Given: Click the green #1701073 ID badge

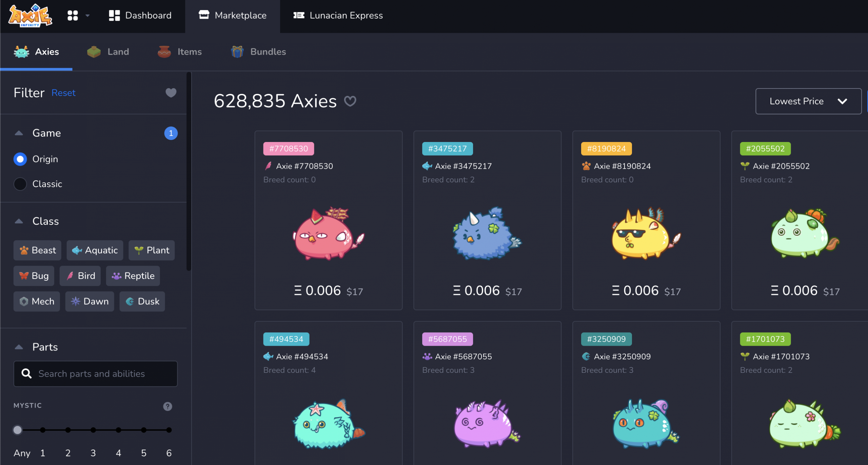Looking at the screenshot, I should point(765,339).
